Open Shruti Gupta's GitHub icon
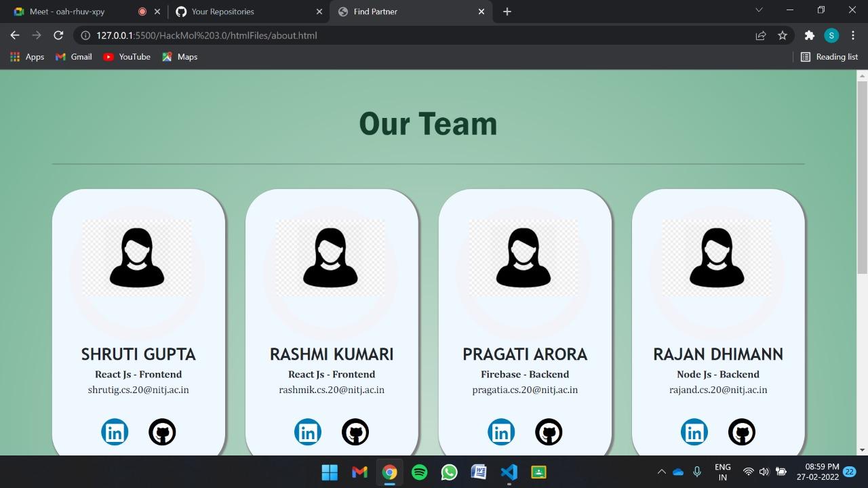The width and height of the screenshot is (868, 488). [x=162, y=432]
